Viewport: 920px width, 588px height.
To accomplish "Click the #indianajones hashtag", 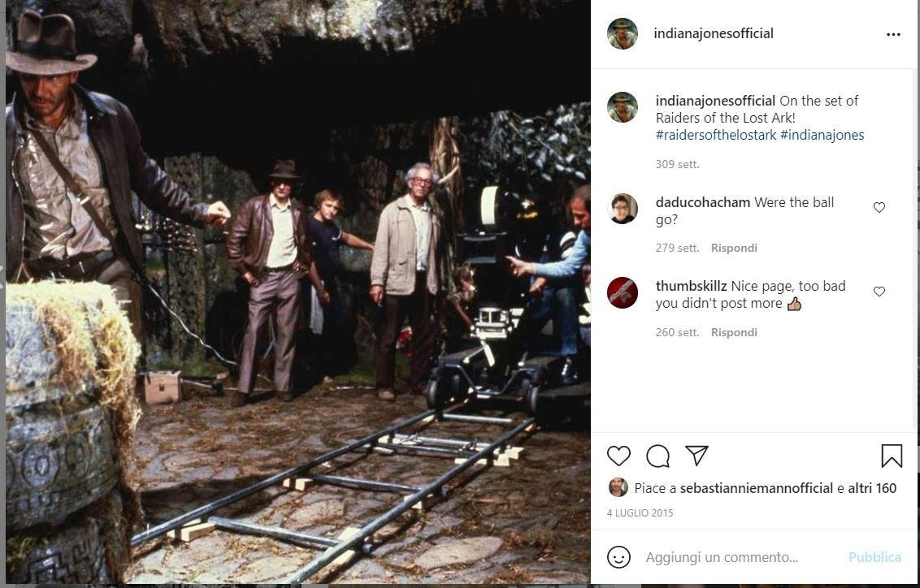I will [x=822, y=135].
